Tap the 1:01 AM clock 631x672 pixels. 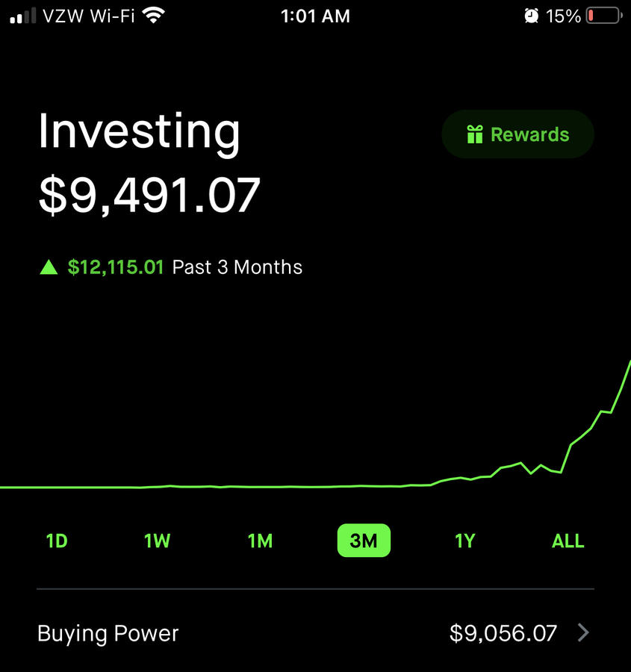coord(315,16)
